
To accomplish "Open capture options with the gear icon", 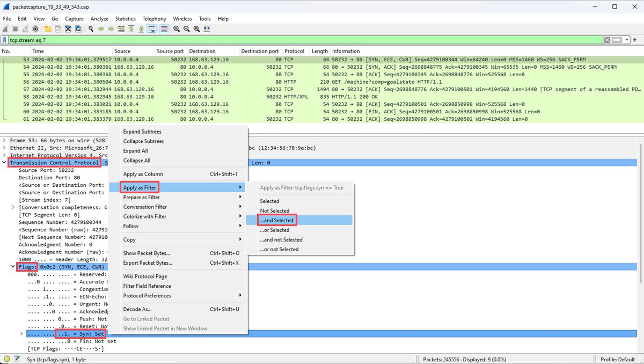I will (x=35, y=28).
